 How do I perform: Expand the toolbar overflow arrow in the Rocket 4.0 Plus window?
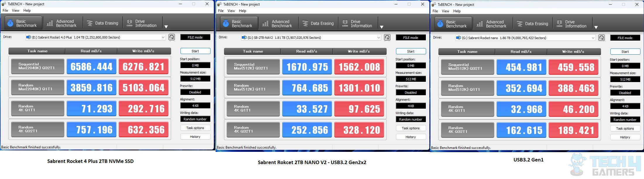point(166,27)
